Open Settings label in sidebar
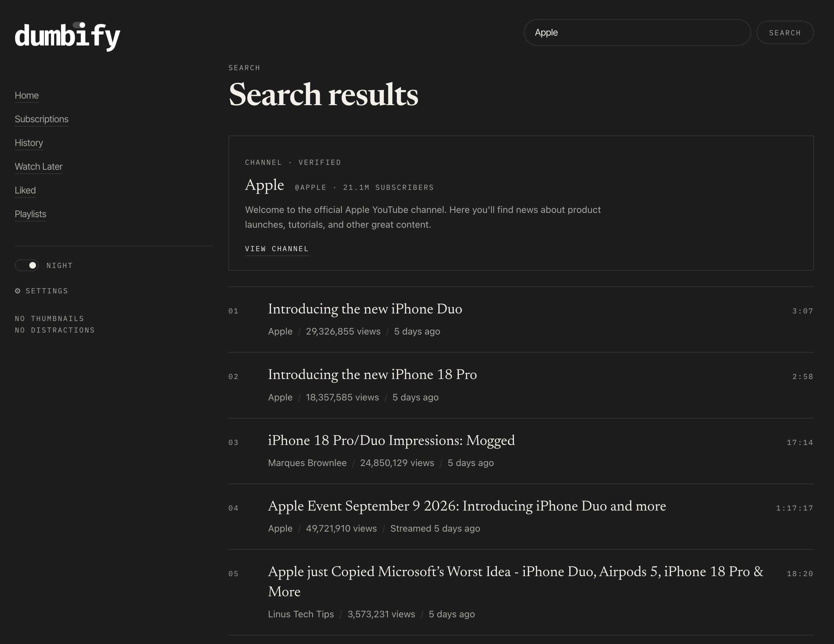The height and width of the screenshot is (644, 834). click(x=46, y=291)
